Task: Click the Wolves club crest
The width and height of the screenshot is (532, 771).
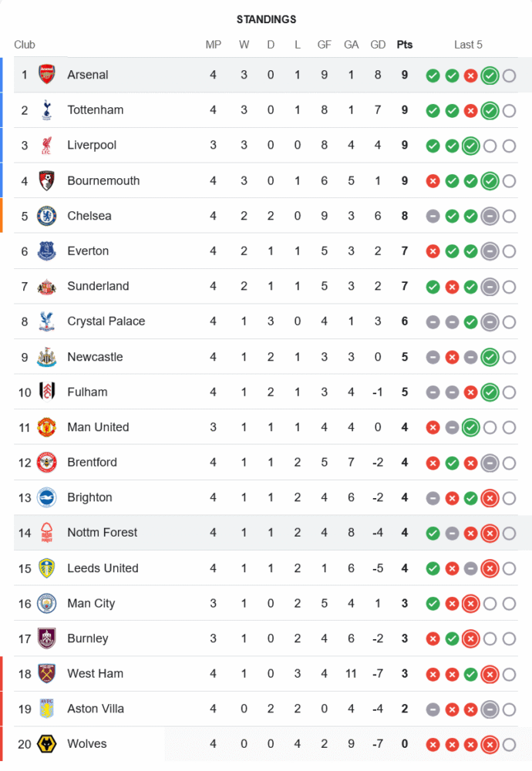Action: click(x=47, y=744)
